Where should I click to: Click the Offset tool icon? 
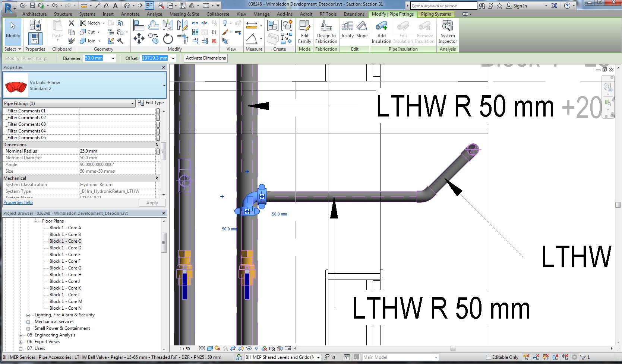(153, 25)
